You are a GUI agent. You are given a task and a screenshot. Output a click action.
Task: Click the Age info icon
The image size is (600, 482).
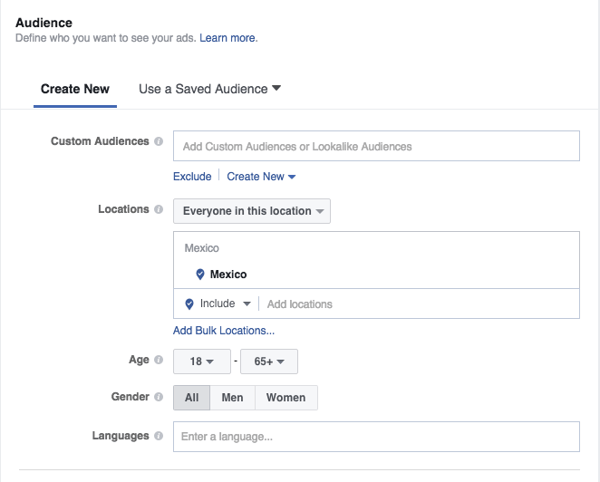[x=158, y=360]
